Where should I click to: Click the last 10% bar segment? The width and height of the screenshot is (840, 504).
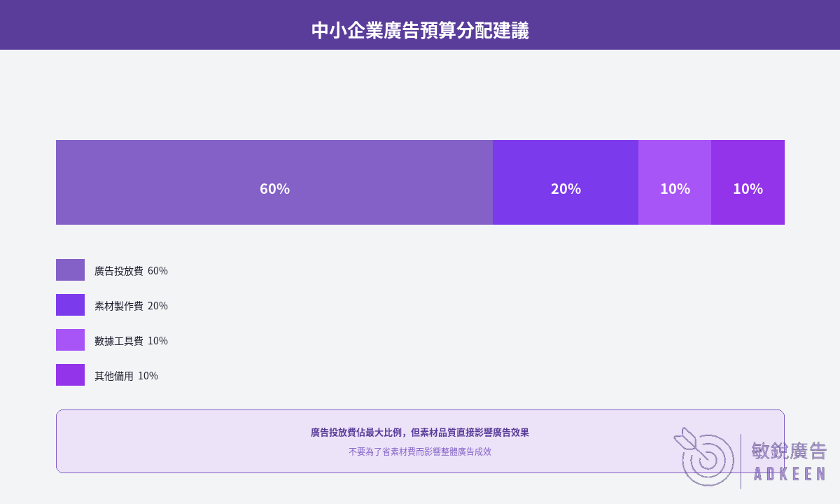click(x=748, y=182)
